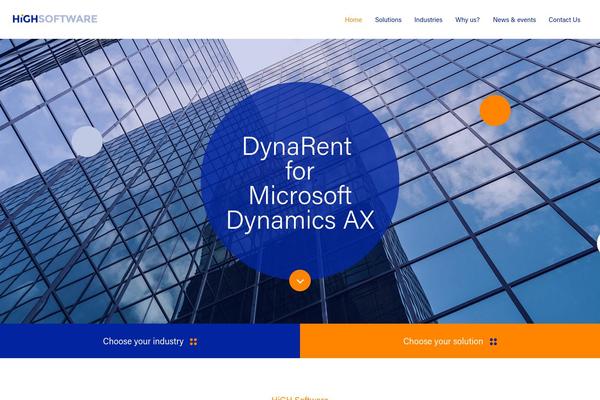Click the grid icon beside Choose your industry
This screenshot has height=400, width=600.
[194, 341]
